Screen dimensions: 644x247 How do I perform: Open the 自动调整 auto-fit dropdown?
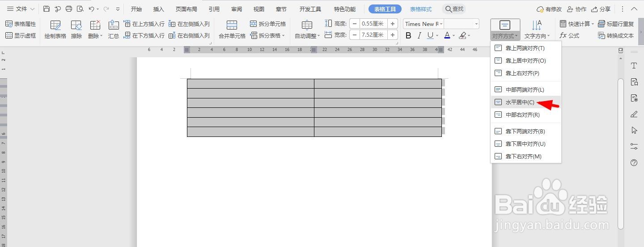pyautogui.click(x=307, y=30)
